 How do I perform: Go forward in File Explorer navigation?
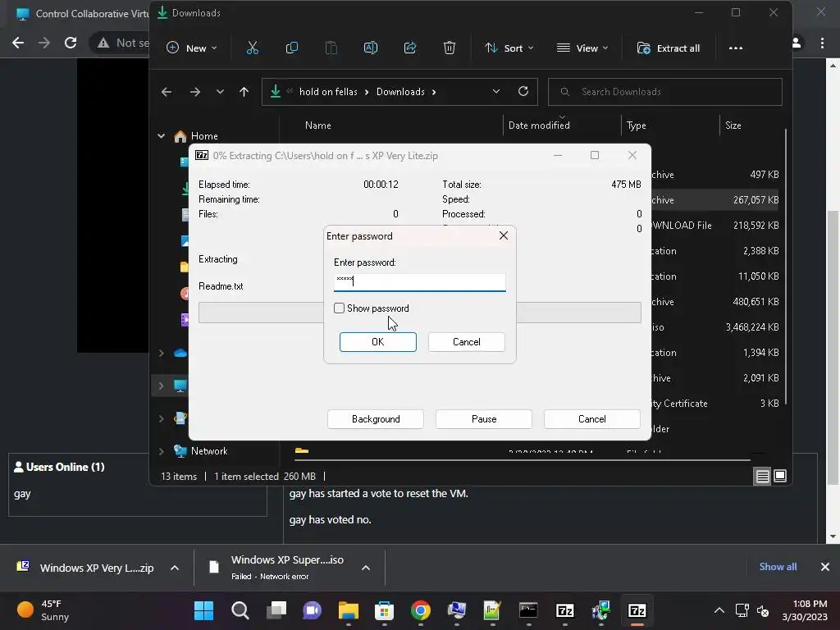(195, 92)
